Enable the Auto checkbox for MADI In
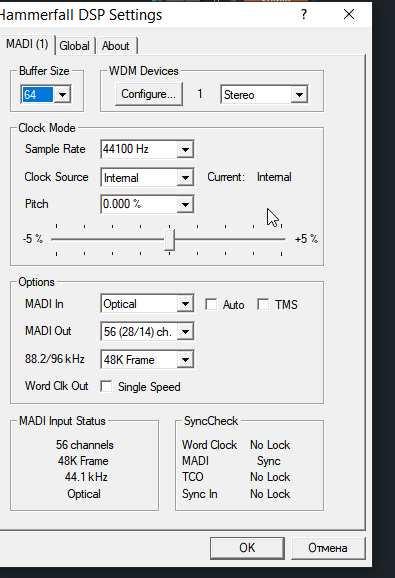The width and height of the screenshot is (395, 578). [211, 304]
